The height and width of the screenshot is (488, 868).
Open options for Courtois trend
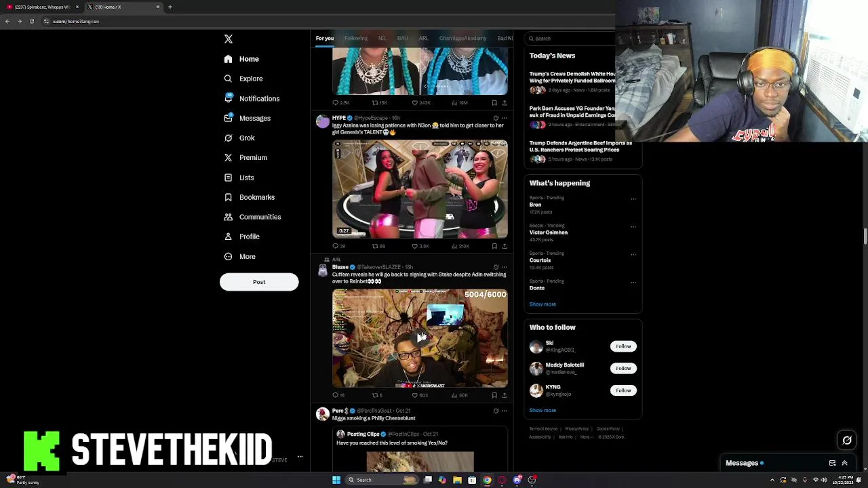pyautogui.click(x=633, y=255)
